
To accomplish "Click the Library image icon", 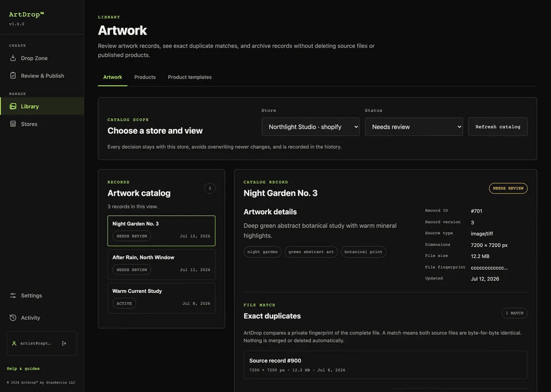I will (13, 106).
